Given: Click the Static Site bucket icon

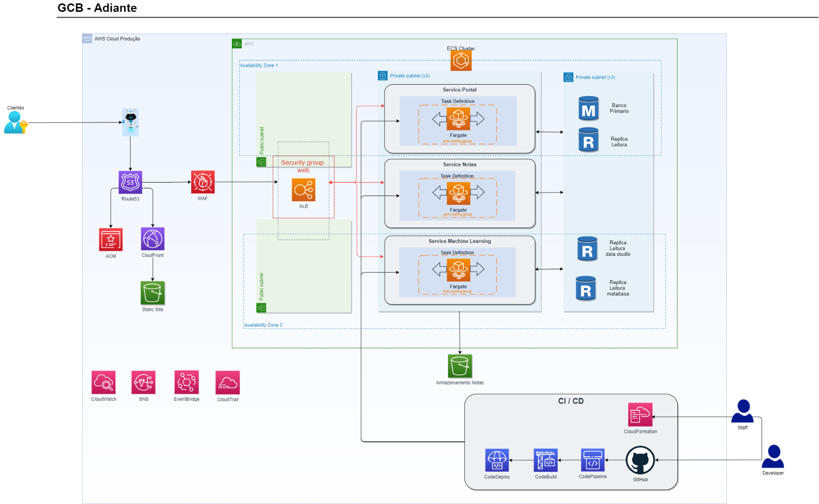Looking at the screenshot, I should click(153, 293).
